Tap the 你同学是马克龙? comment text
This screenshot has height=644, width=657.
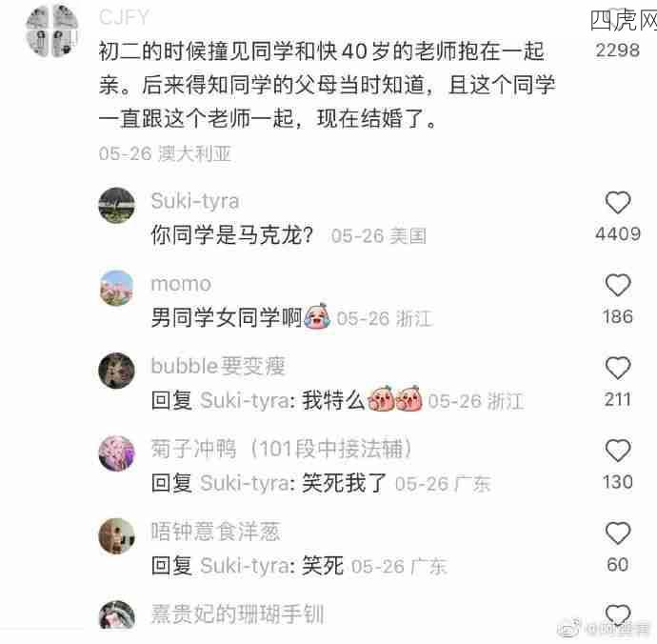[231, 234]
